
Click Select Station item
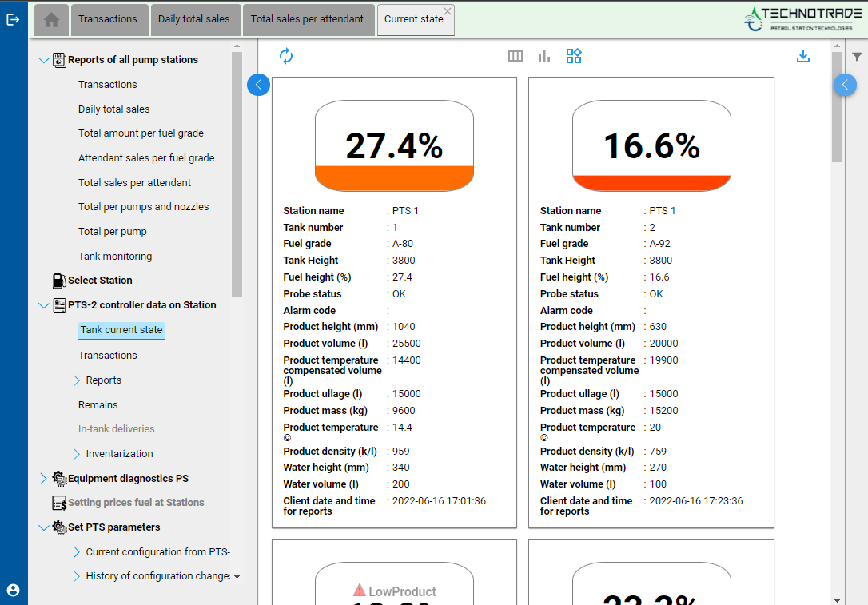[x=100, y=281]
